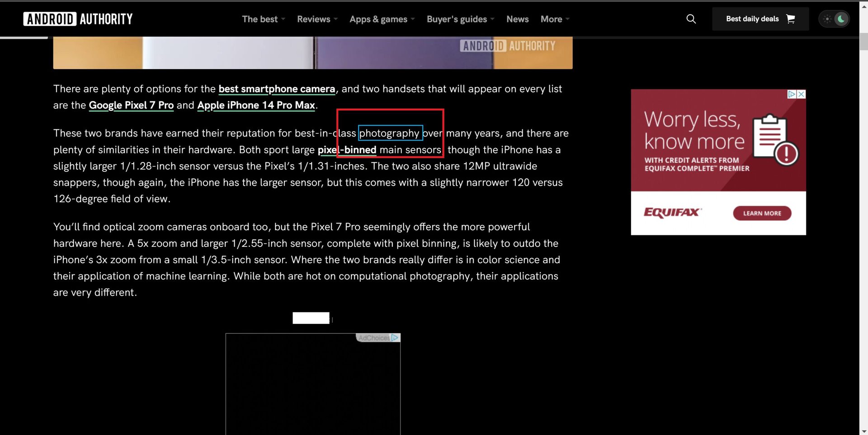Expand Apps & games dropdown menu
The image size is (868, 435).
pyautogui.click(x=382, y=19)
